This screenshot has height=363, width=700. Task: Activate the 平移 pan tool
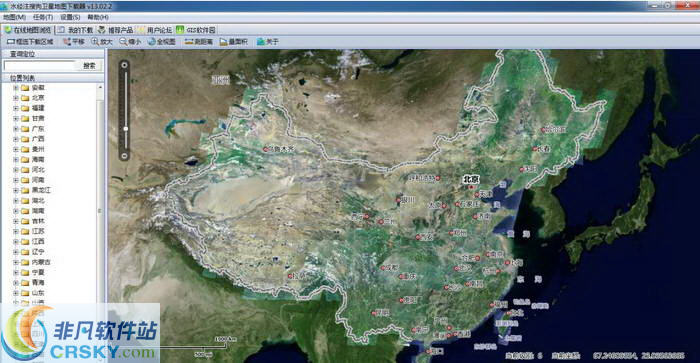pos(73,42)
